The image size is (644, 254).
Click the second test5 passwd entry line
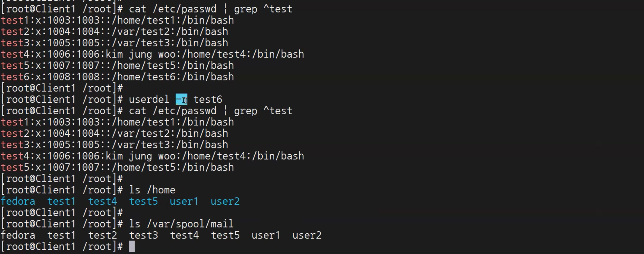point(117,167)
